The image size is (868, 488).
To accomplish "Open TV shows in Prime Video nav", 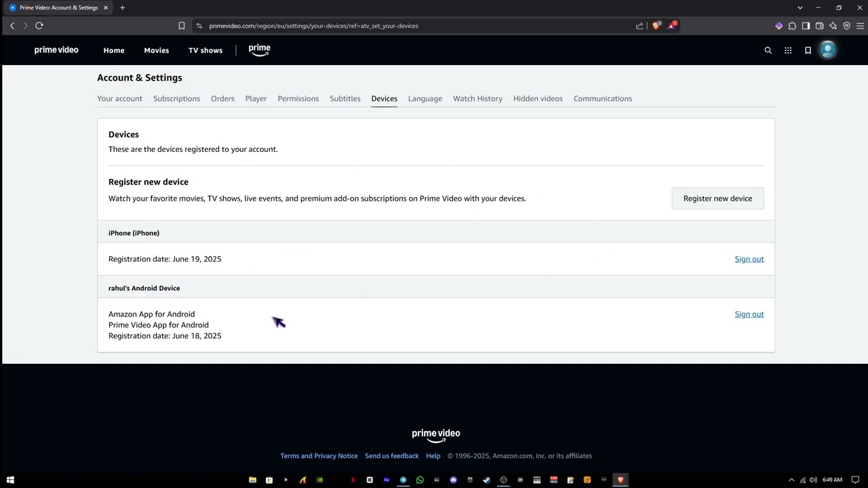I will (205, 50).
